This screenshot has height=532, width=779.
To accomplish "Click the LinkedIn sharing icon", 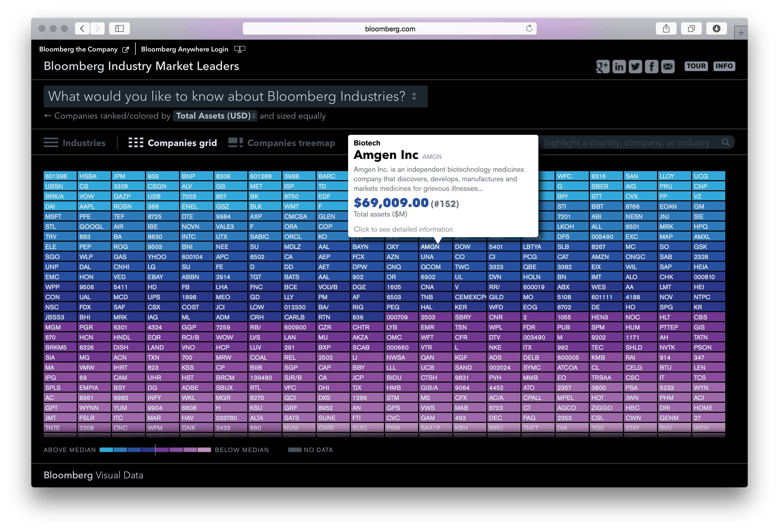I will point(619,66).
